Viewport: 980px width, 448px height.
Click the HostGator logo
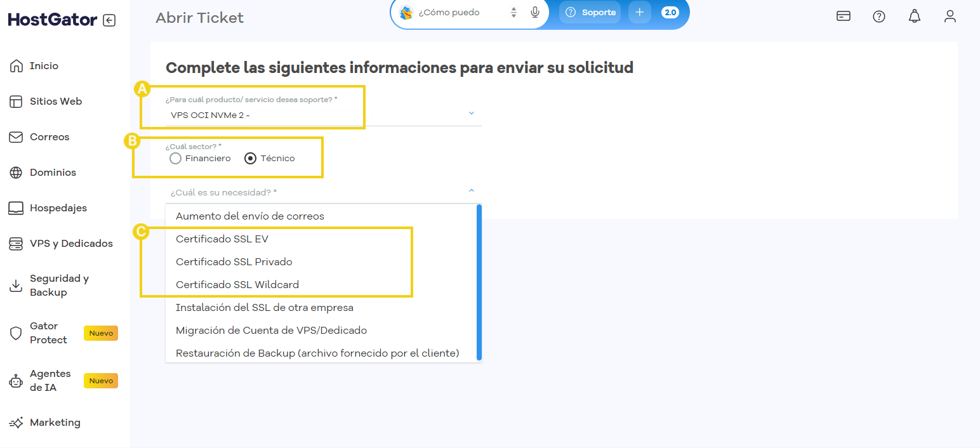tap(53, 20)
